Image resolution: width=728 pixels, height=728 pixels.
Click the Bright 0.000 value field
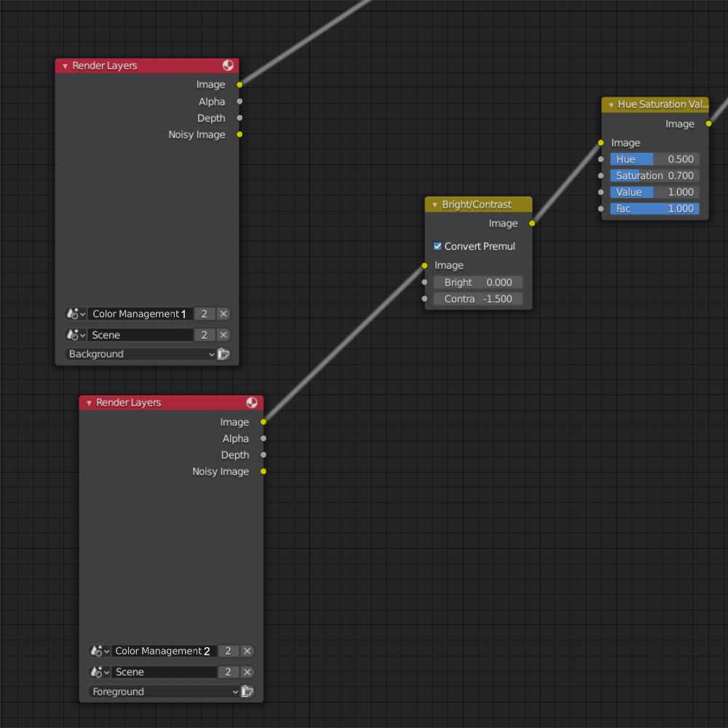(478, 282)
